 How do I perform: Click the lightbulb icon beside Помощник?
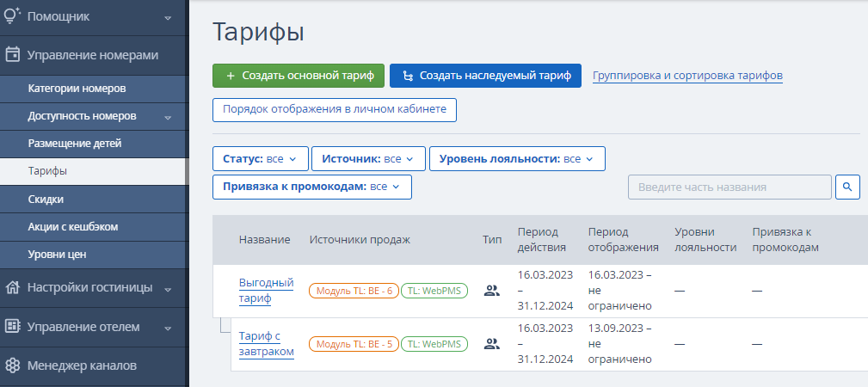[x=13, y=16]
